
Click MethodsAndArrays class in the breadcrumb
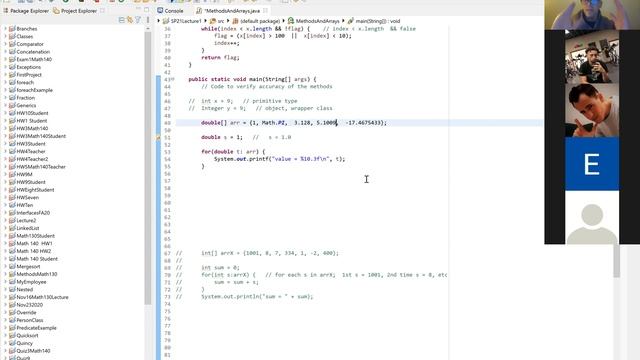313,21
